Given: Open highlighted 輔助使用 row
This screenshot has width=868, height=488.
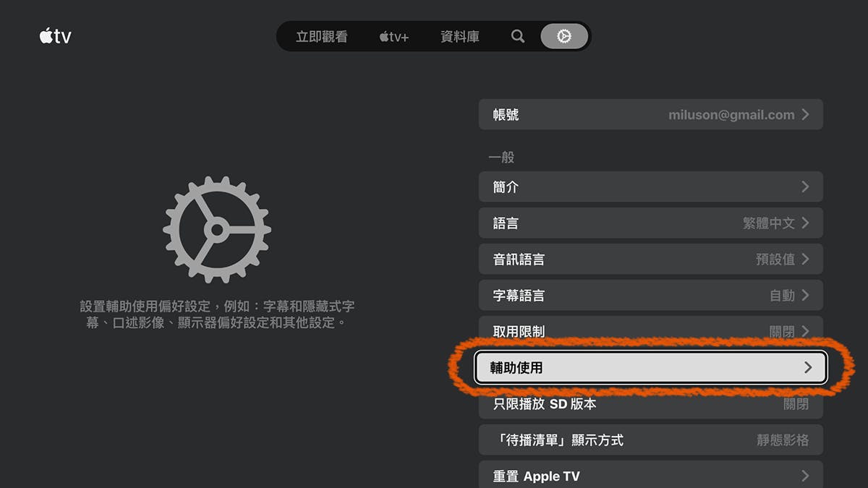Looking at the screenshot, I should click(x=651, y=367).
